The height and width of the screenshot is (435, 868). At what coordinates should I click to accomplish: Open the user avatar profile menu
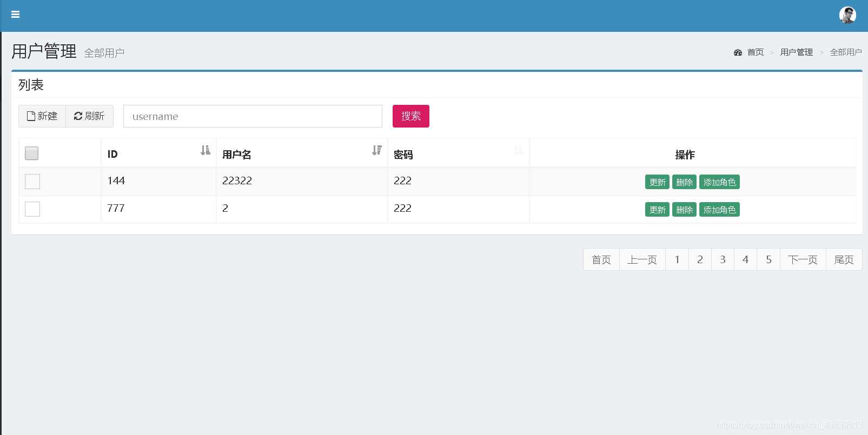click(847, 15)
